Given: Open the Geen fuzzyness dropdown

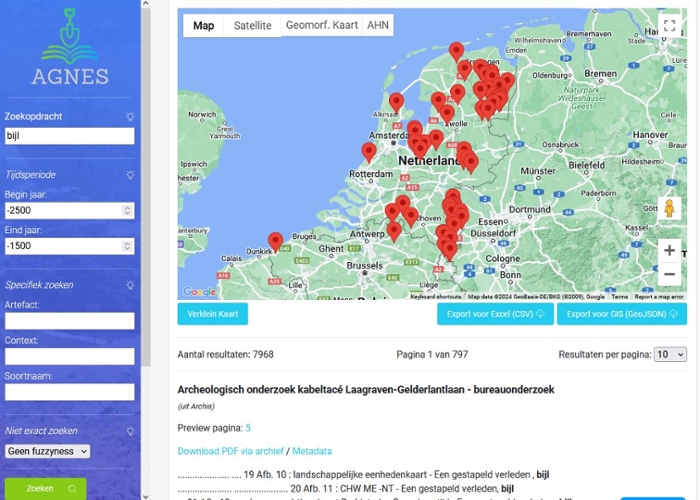Looking at the screenshot, I should point(47,451).
